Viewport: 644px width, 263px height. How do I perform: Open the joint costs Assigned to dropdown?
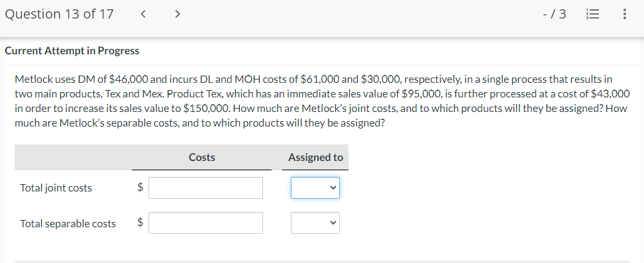315,187
